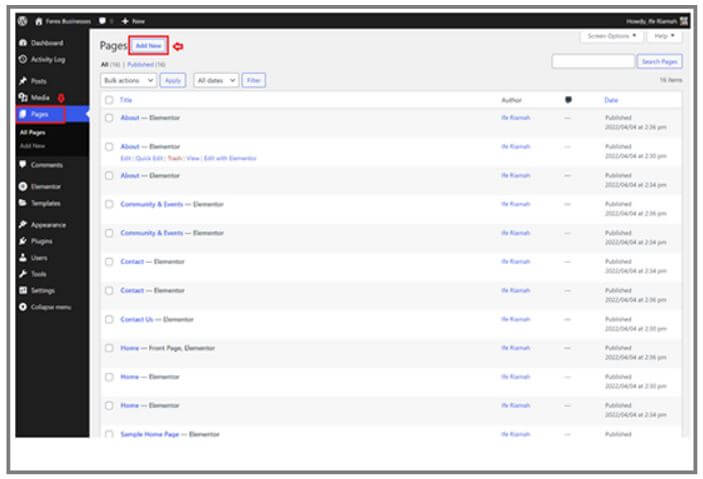Click the Trash link under About
Viewport: 703px width, 479px height.
175,158
